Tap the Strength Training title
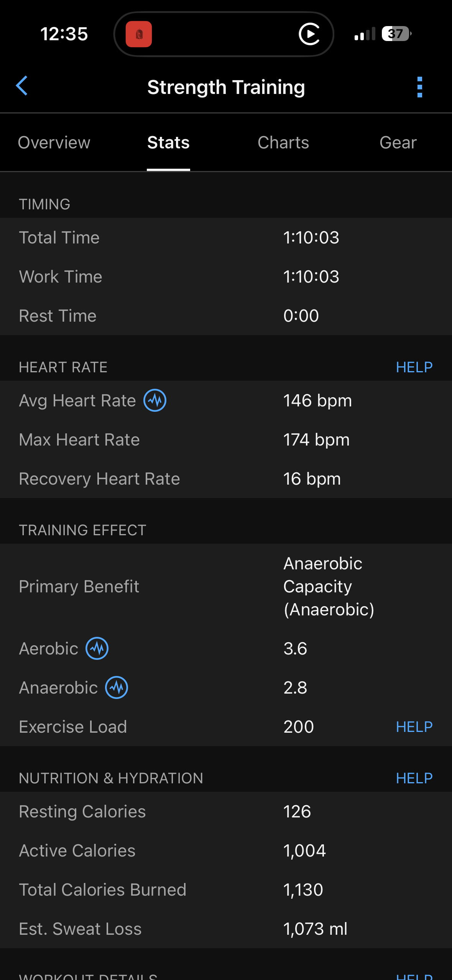Viewport: 452px width, 980px height. [x=226, y=87]
